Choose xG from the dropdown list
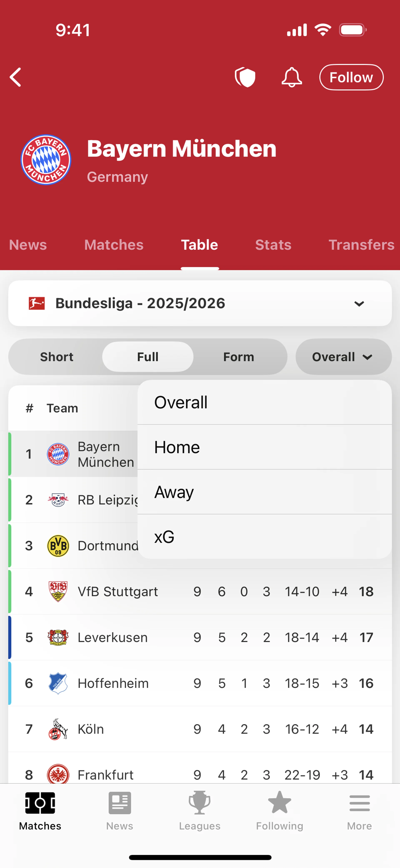The height and width of the screenshot is (868, 400). coord(264,537)
